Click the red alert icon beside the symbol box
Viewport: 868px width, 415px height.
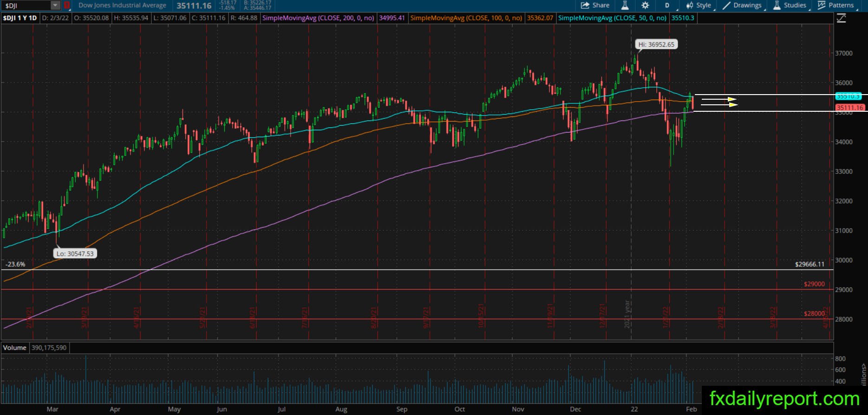[67, 6]
